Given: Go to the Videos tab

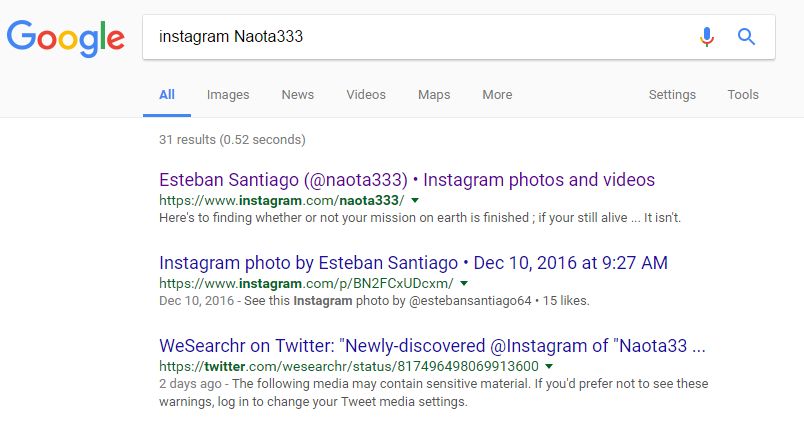Looking at the screenshot, I should pos(366,95).
